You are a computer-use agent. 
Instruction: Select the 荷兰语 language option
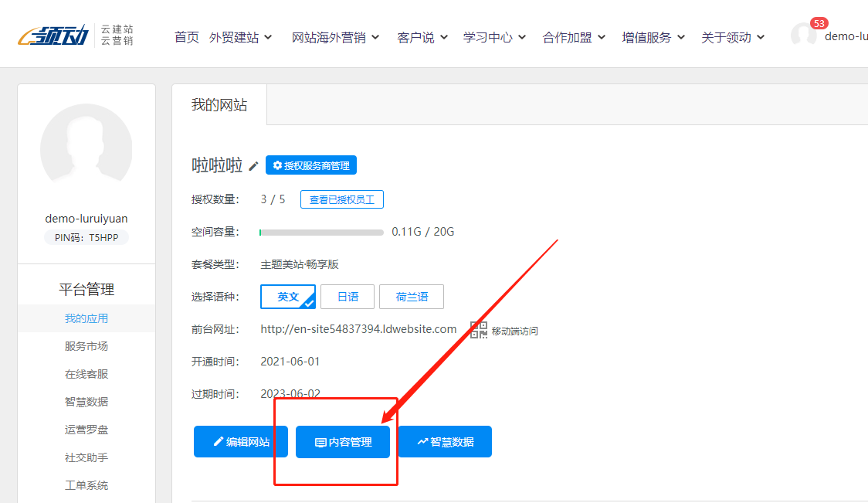tap(412, 297)
